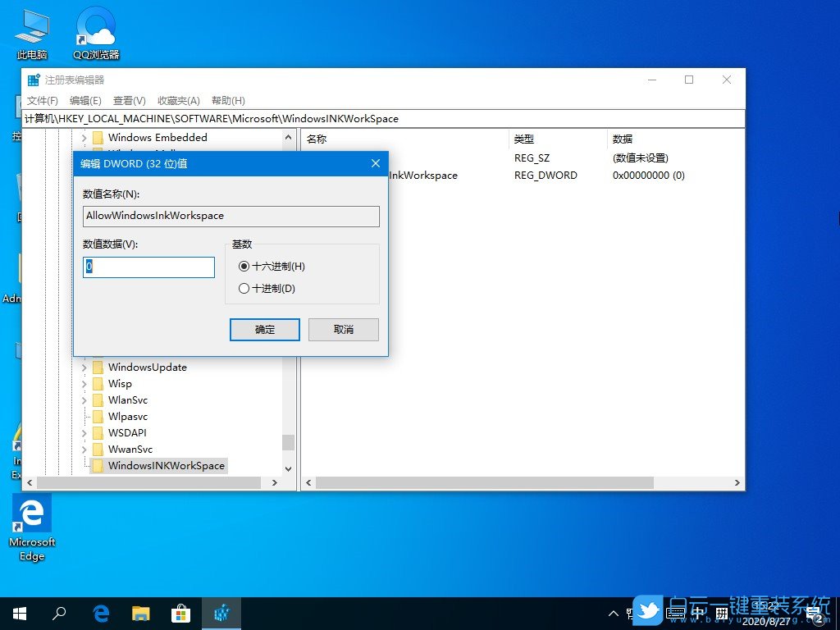Open QQ浏览器 from the desktop

coord(94,25)
